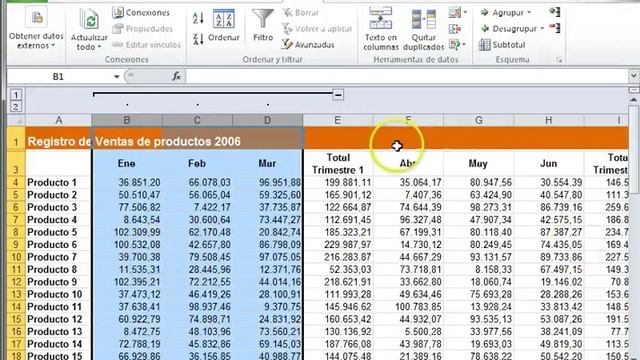Expand the formula bar with the chevron
The width and height of the screenshot is (640, 360).
coord(633,76)
